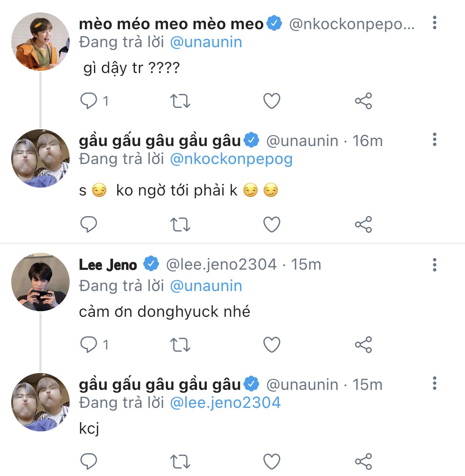Open the @nkockonpepog mention link
This screenshot has height=476, width=465.
pyautogui.click(x=231, y=159)
